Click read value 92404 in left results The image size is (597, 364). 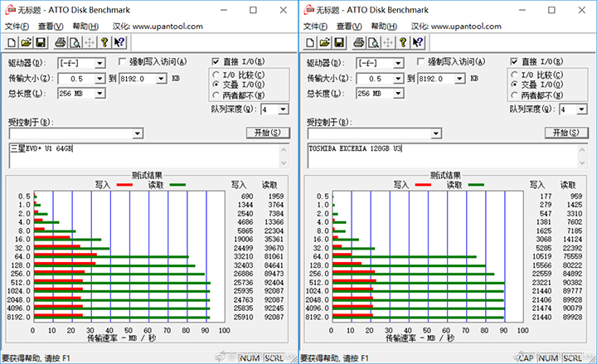(x=274, y=283)
